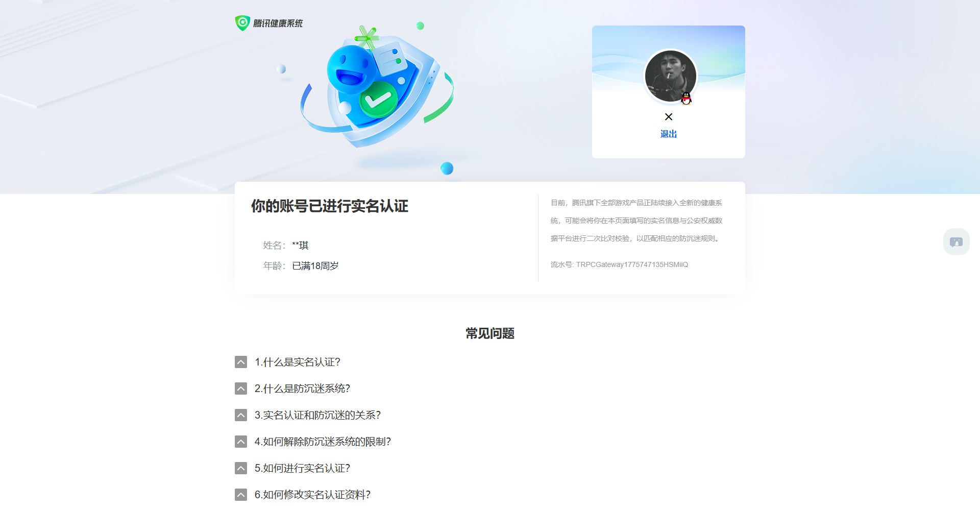Click the "退出" logout link
This screenshot has height=510, width=980.
669,134
